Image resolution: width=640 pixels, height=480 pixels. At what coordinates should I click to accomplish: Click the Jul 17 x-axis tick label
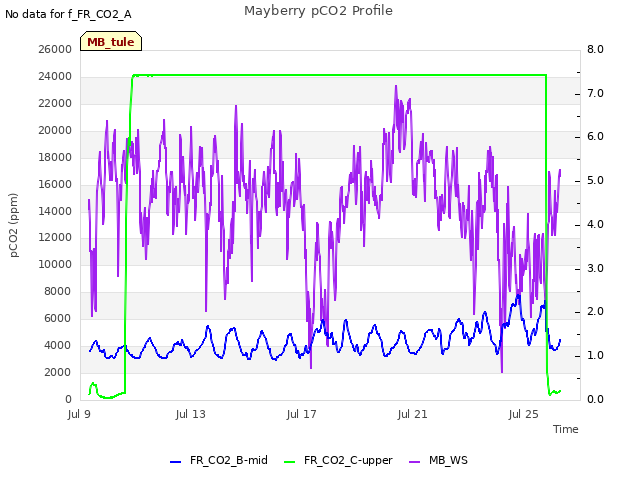(x=302, y=414)
